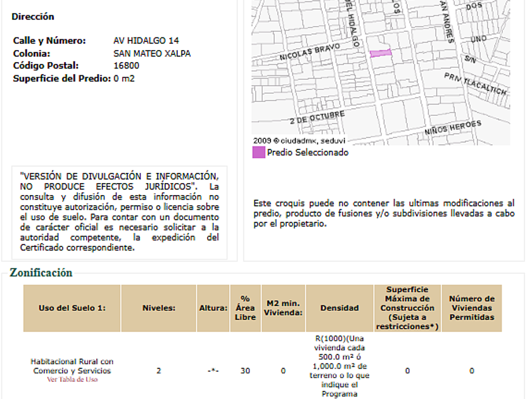Click the 'NIÑOS HEROES' street label on map

(453, 127)
